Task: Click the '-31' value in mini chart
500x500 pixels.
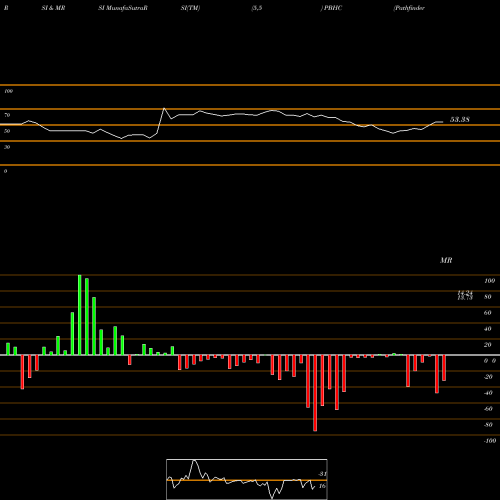Action: tap(322, 474)
